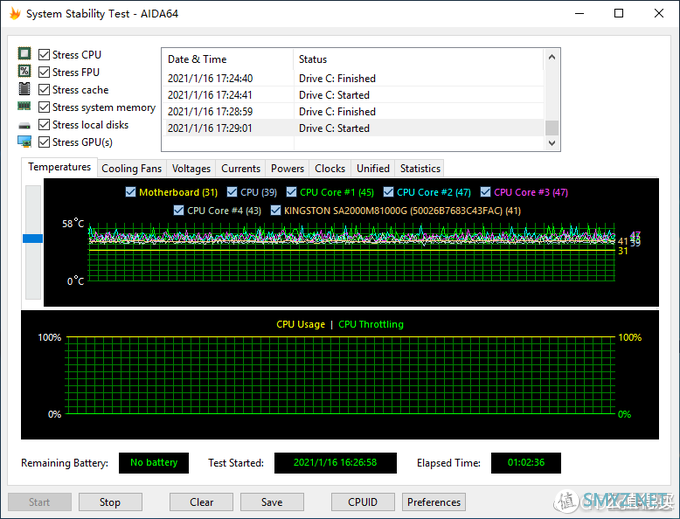Click the Test Started time value

pos(335,463)
